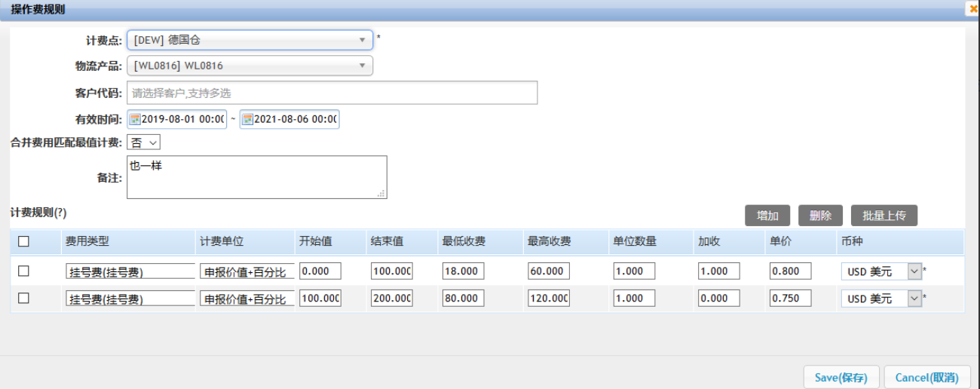980x389 pixels.
Task: Click the 增加 button
Action: (767, 216)
